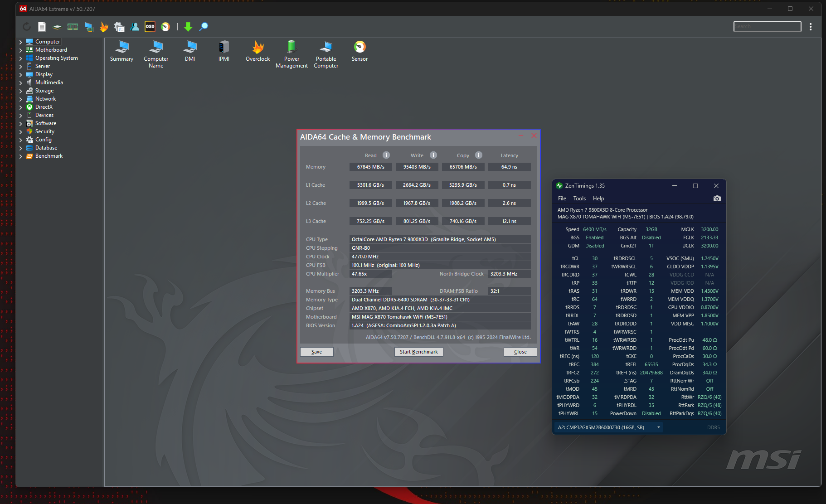The image size is (826, 504).
Task: Open the CPU chip toolbar icon
Action: (x=57, y=27)
